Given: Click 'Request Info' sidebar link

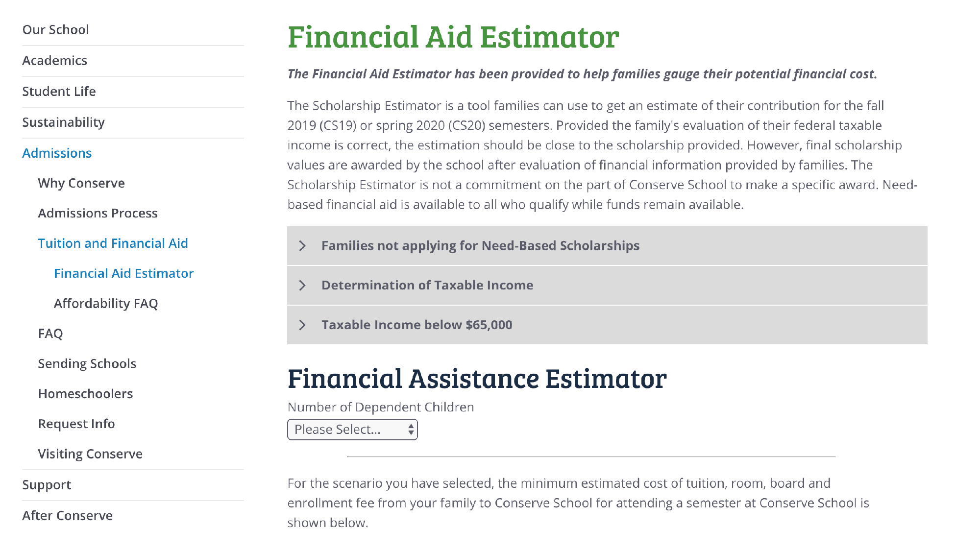Looking at the screenshot, I should [76, 423].
